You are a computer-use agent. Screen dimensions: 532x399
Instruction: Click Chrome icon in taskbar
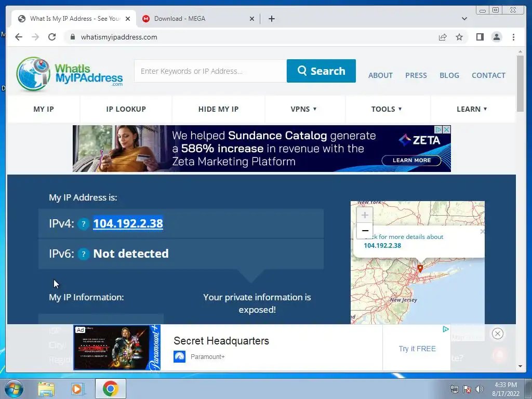(x=111, y=389)
